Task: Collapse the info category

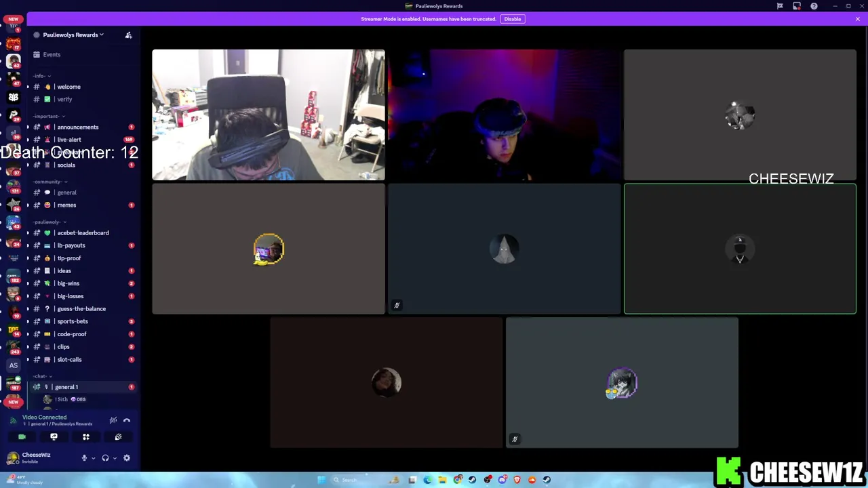Action: click(42, 76)
